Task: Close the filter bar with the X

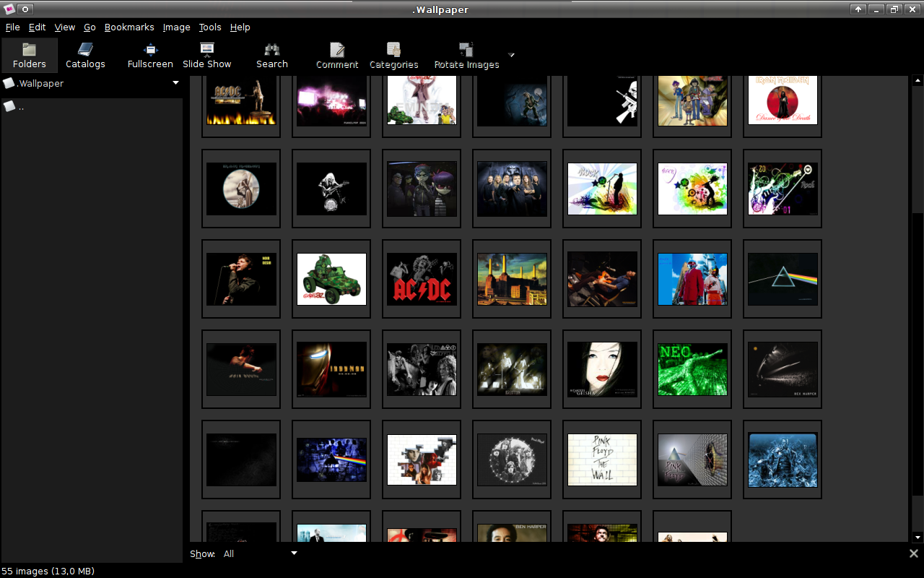Action: (x=913, y=553)
